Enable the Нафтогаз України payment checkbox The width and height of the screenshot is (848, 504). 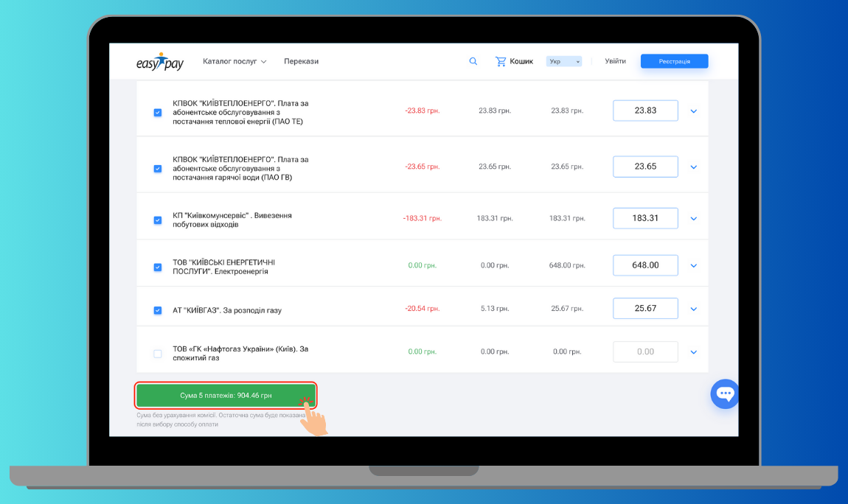158,354
